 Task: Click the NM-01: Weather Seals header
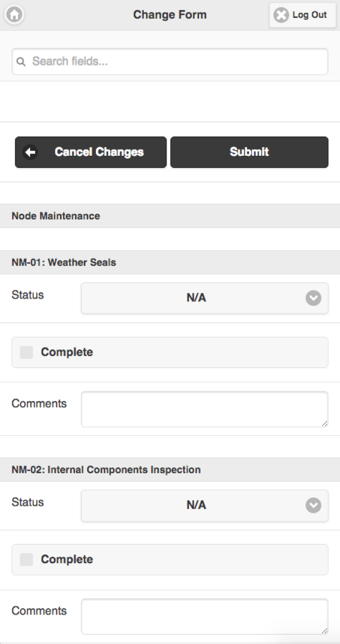(64, 263)
